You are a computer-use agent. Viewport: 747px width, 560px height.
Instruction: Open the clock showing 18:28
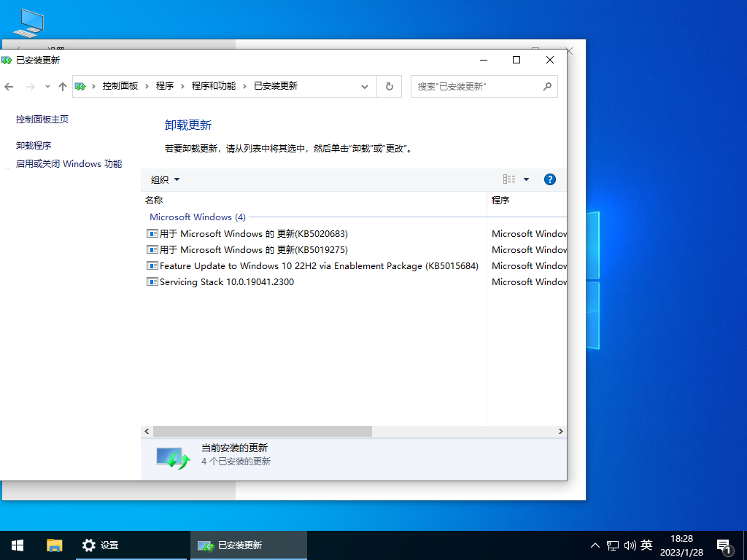pos(681,545)
